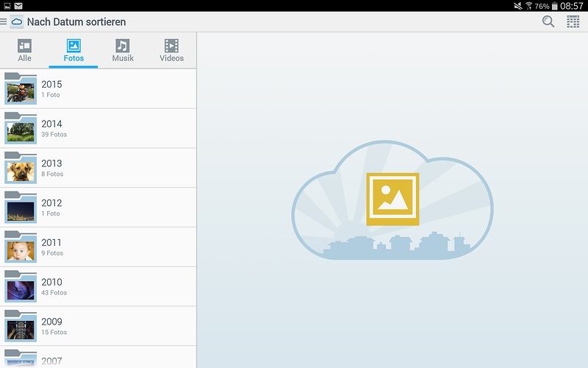Select the Fotos tab
588x368 pixels.
[73, 50]
